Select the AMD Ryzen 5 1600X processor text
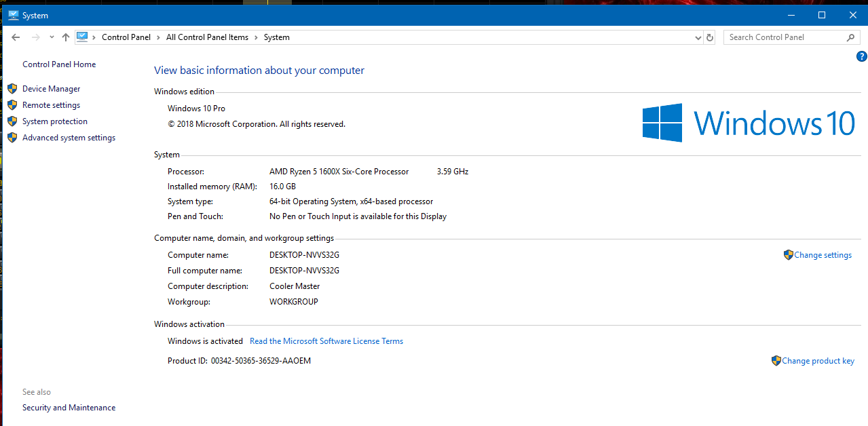868x426 pixels. (x=339, y=172)
